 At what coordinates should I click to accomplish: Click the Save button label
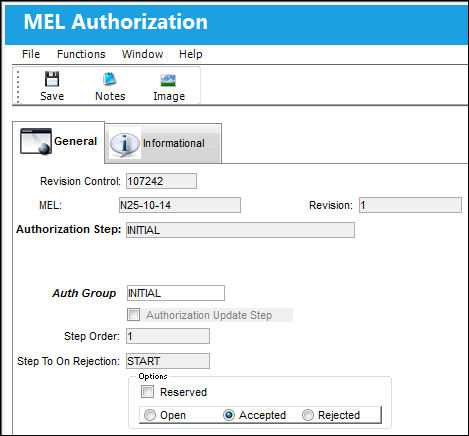tap(52, 96)
